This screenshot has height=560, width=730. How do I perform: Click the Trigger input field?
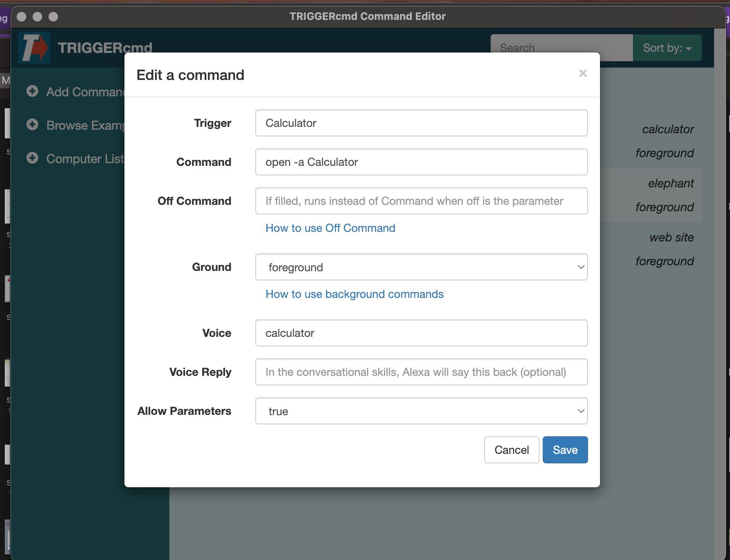click(421, 123)
